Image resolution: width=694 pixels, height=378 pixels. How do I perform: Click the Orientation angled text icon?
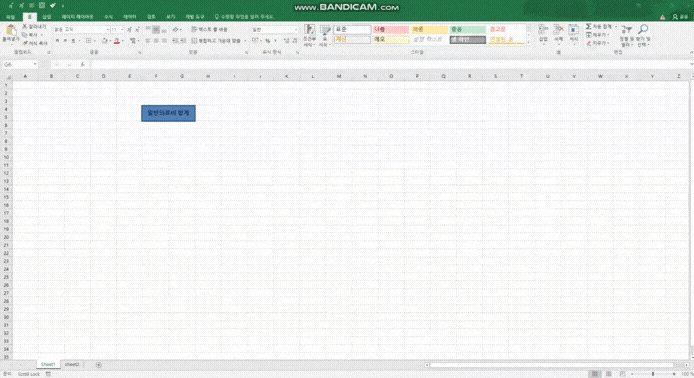click(x=176, y=30)
